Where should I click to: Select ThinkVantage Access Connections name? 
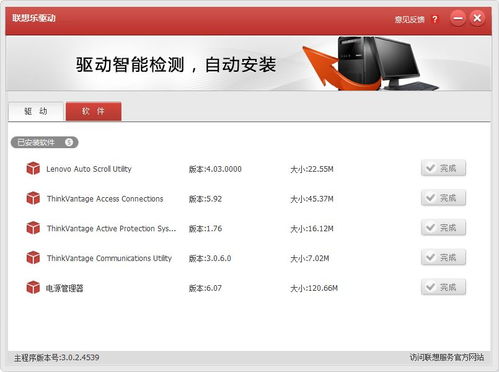pos(105,199)
